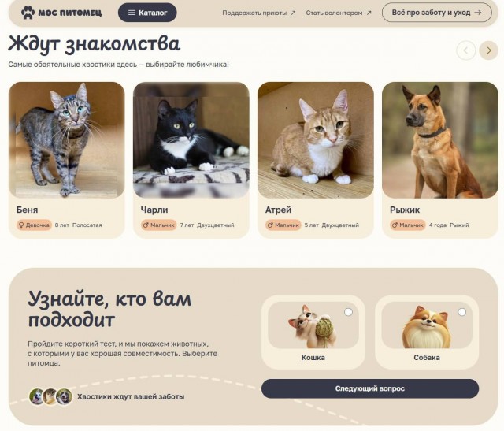The image size is (504, 431).
Task: Select the Собака radio button
Action: (x=462, y=312)
